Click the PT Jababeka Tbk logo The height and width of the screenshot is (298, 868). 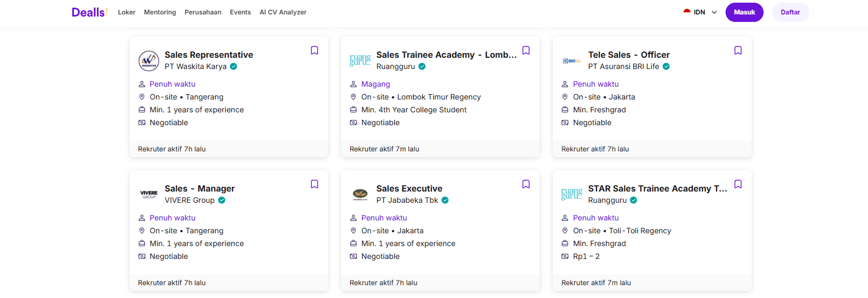coord(360,194)
